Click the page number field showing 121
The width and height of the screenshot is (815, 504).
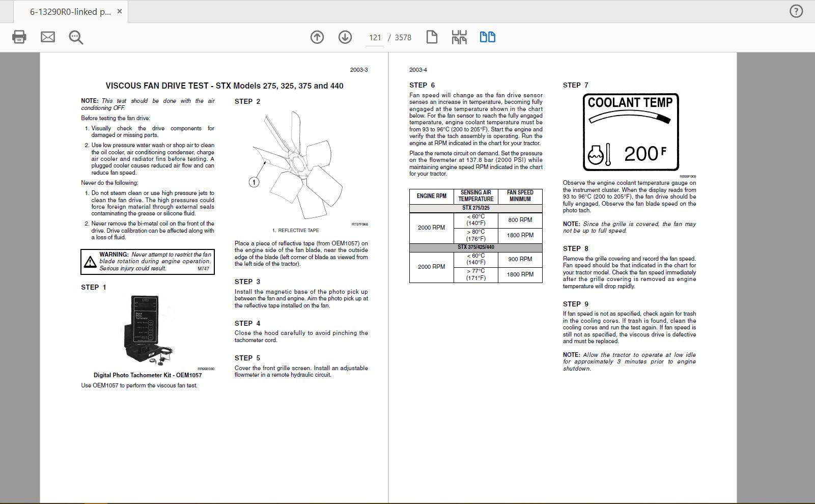pyautogui.click(x=375, y=38)
